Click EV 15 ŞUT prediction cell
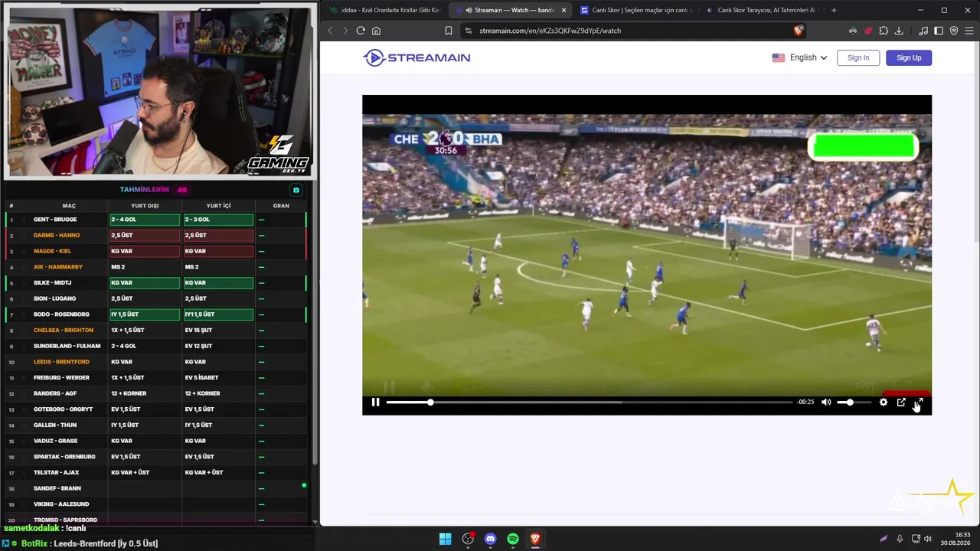980x551 pixels. point(218,330)
